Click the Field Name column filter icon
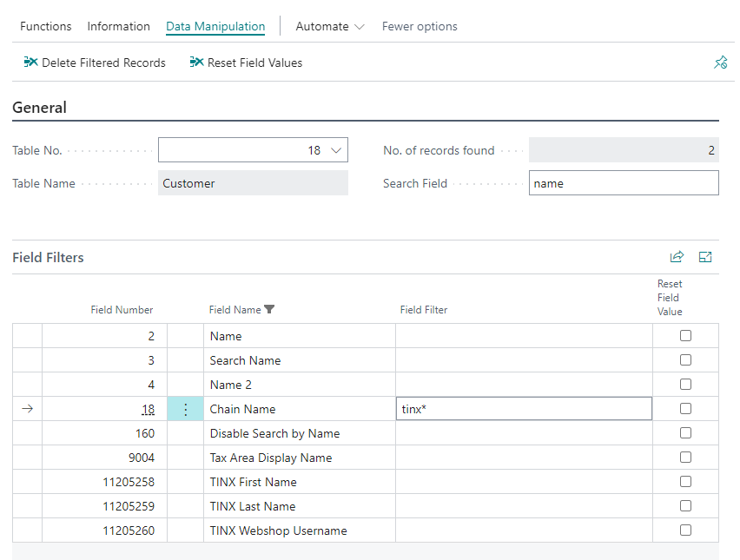This screenshot has height=560, width=740. coord(269,310)
